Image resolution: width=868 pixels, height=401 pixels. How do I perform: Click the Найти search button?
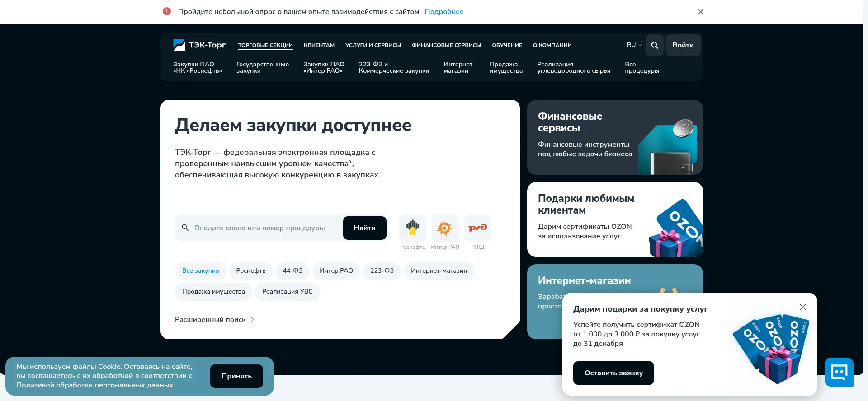click(365, 228)
